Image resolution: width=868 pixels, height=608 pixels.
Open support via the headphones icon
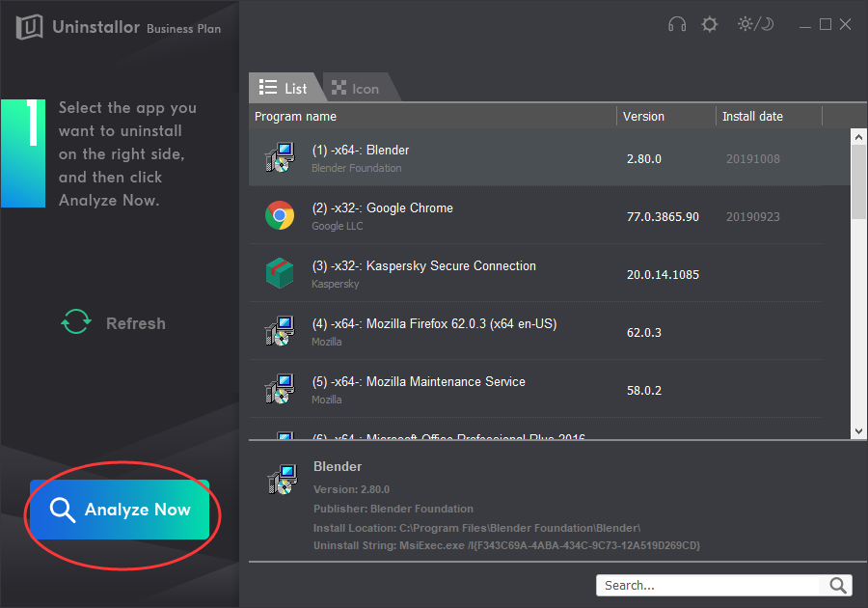pyautogui.click(x=677, y=24)
